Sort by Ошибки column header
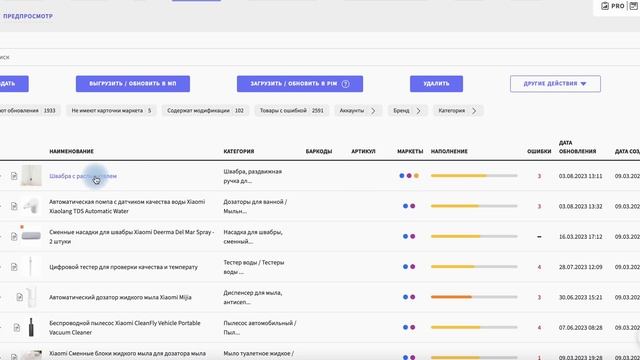Image resolution: width=640 pixels, height=360 pixels. [539, 151]
